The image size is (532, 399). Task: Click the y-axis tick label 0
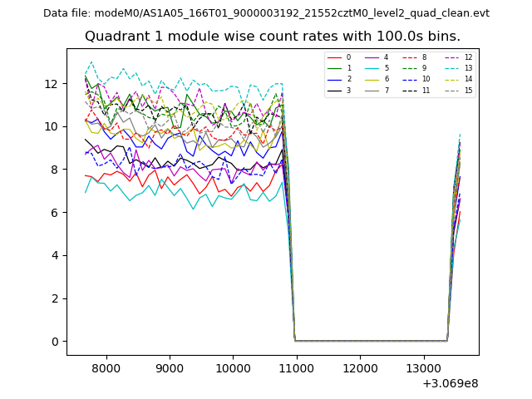coord(55,342)
